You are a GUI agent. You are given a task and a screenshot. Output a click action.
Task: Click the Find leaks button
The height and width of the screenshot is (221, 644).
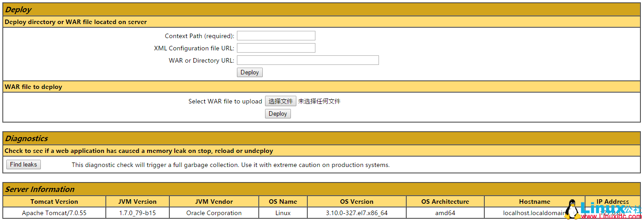point(24,165)
